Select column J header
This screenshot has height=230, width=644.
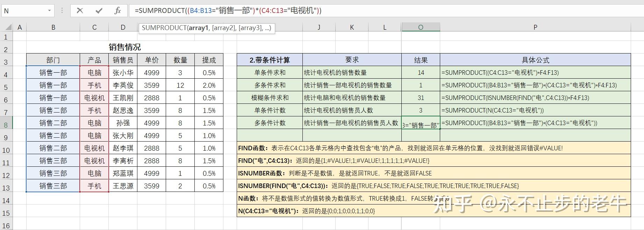[319, 27]
